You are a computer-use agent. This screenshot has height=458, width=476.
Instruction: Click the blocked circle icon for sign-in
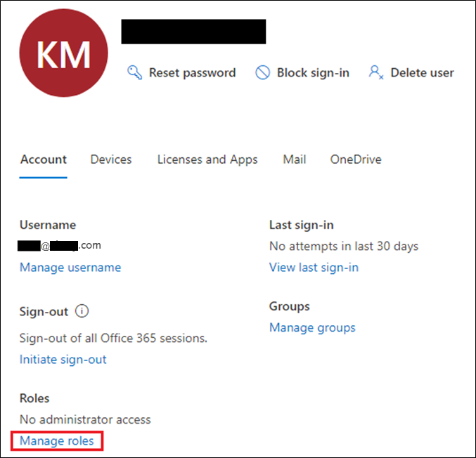tap(262, 72)
